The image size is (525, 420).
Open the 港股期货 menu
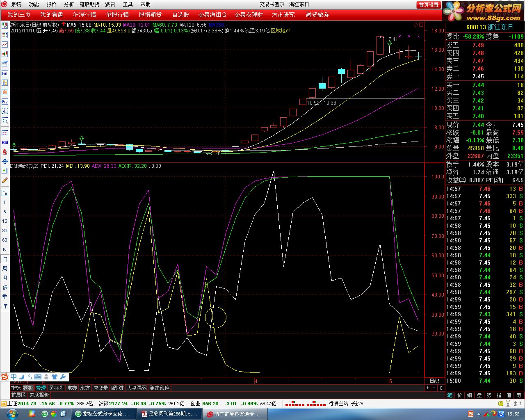pos(89,4)
